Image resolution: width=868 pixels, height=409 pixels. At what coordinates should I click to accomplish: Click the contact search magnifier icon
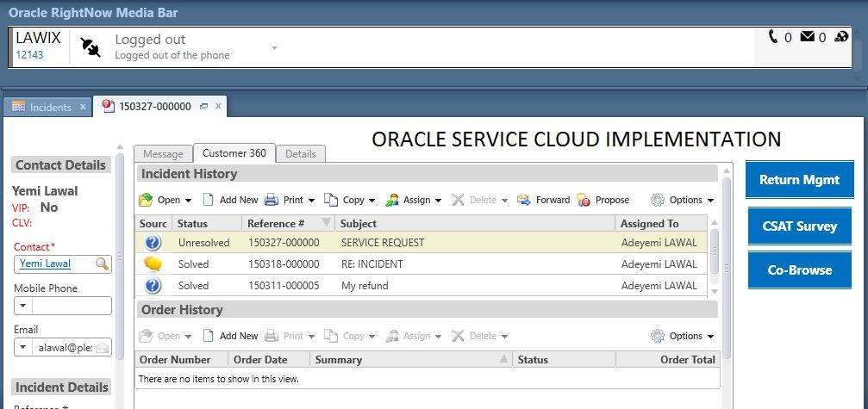(x=102, y=264)
